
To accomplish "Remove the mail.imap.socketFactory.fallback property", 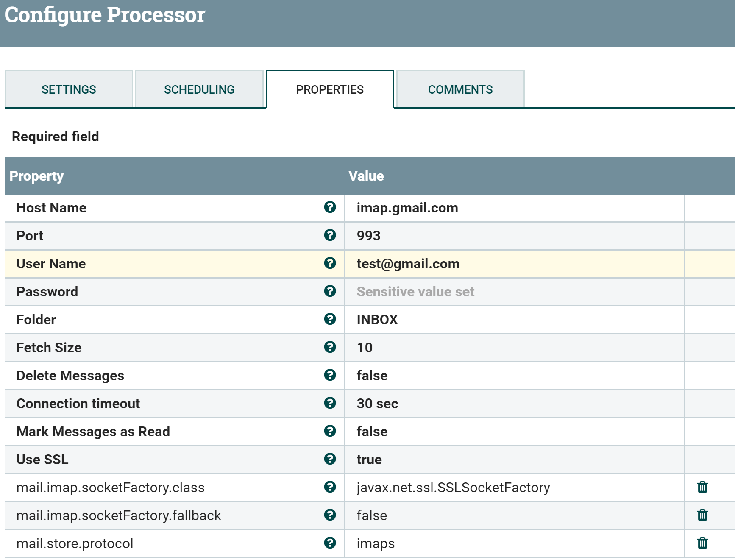I will click(702, 515).
